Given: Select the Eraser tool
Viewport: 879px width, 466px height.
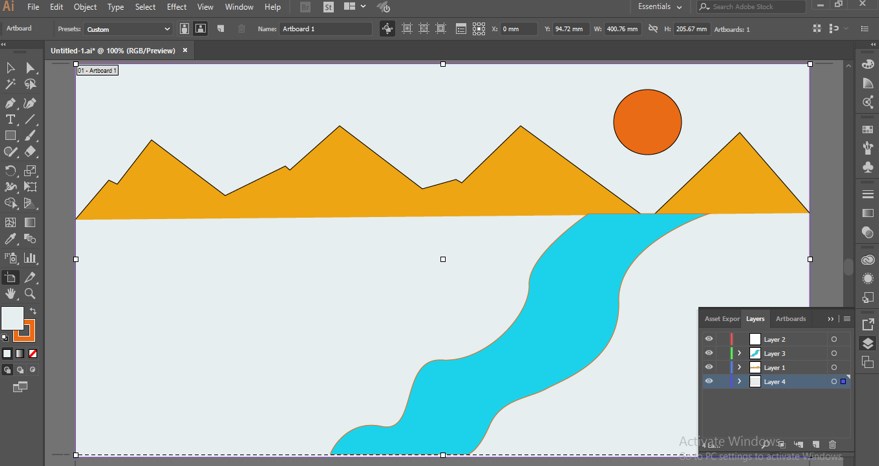Looking at the screenshot, I should pos(30,152).
